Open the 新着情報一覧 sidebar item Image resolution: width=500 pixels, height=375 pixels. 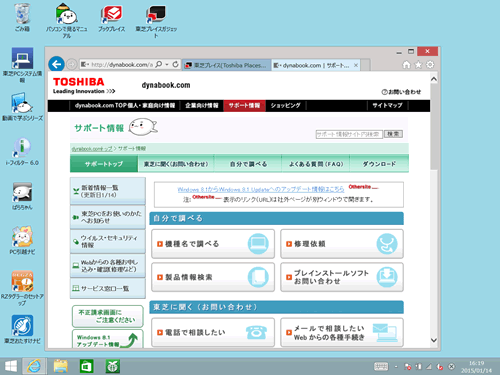108,191
